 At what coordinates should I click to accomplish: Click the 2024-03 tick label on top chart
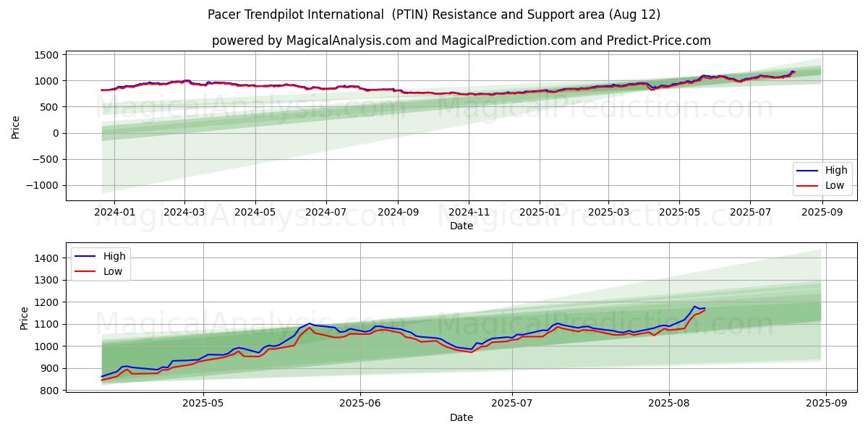184,212
